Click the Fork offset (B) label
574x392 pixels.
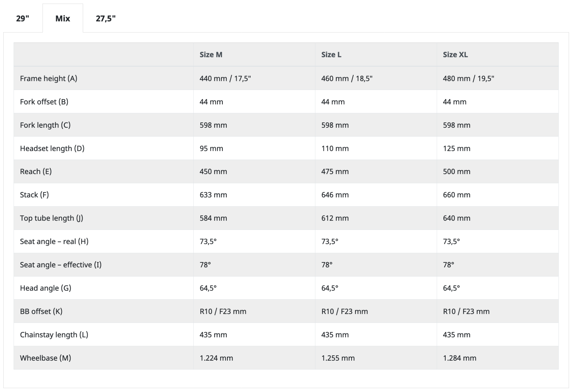click(44, 102)
